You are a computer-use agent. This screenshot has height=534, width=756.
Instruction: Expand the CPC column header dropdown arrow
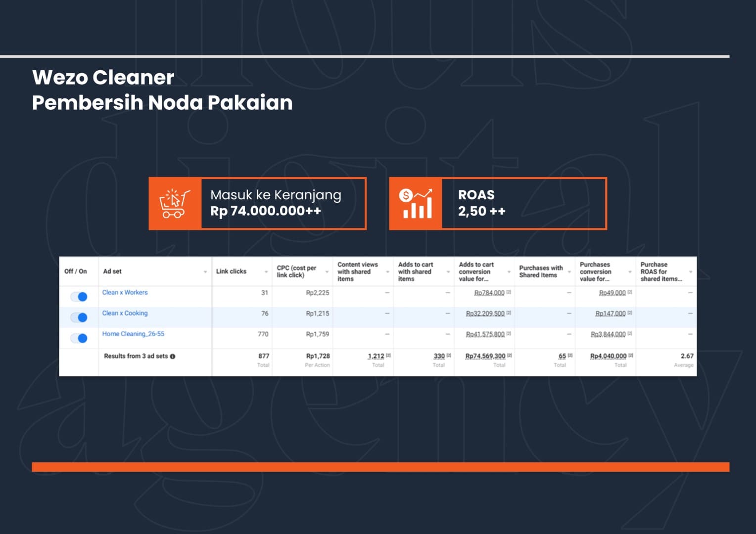tap(327, 272)
